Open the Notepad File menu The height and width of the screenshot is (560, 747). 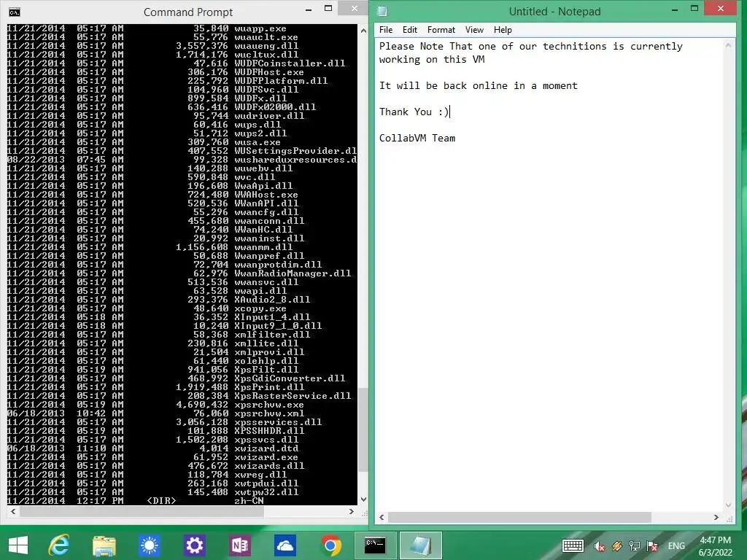click(386, 30)
